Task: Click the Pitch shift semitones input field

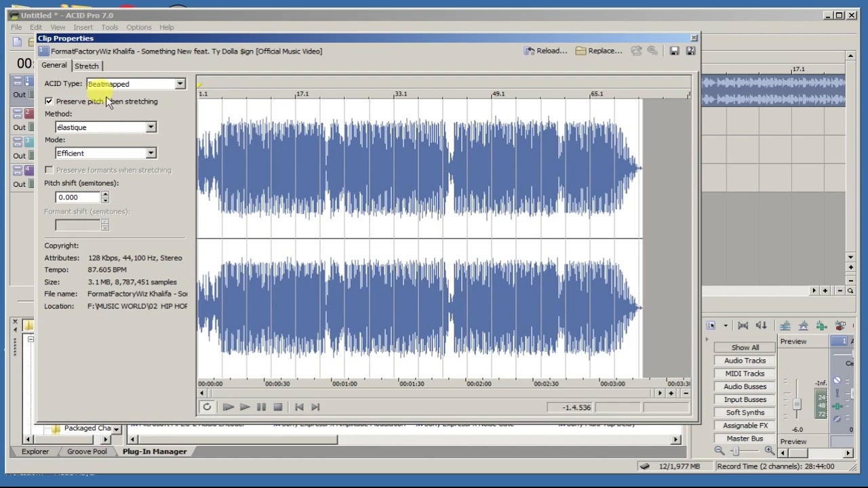Action: (x=77, y=197)
